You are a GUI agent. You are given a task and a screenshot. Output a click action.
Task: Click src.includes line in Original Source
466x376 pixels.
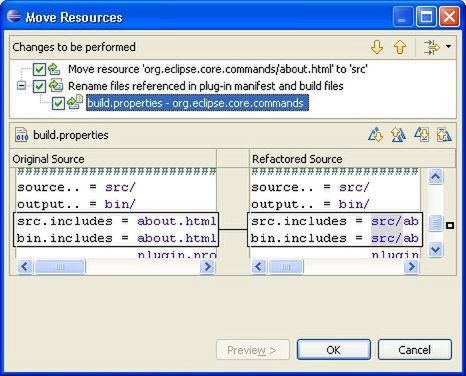pos(116,221)
